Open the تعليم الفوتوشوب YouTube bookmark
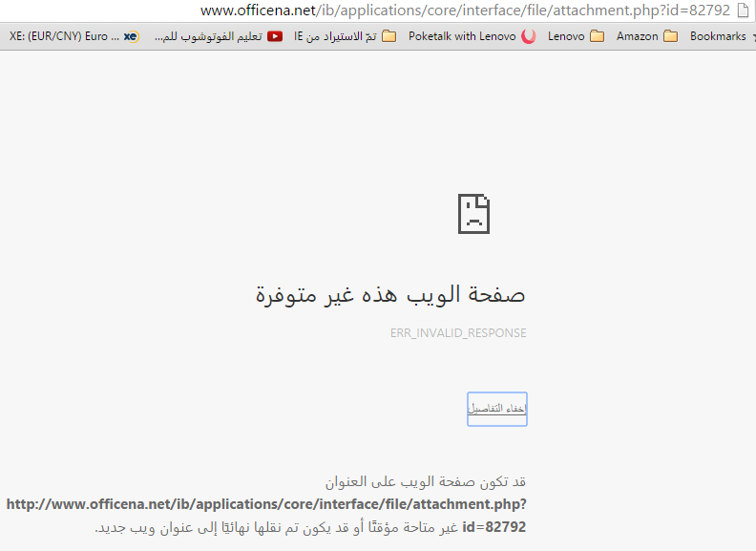The width and height of the screenshot is (756, 551). (x=219, y=36)
